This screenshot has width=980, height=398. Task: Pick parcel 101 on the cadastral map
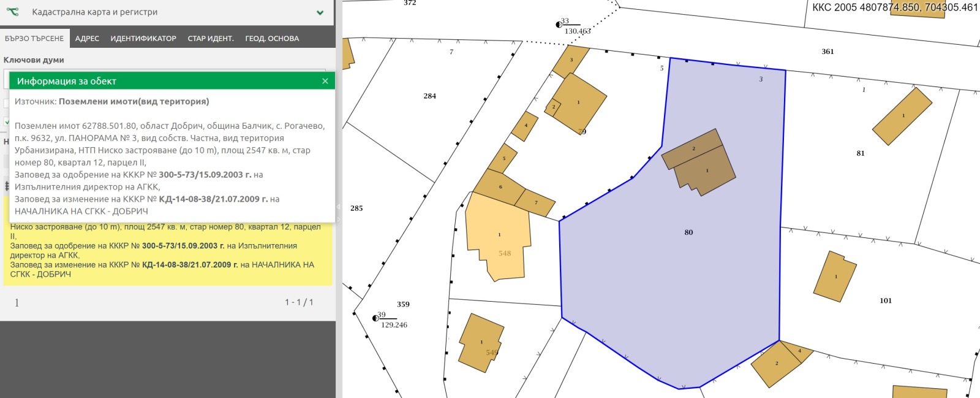885,300
